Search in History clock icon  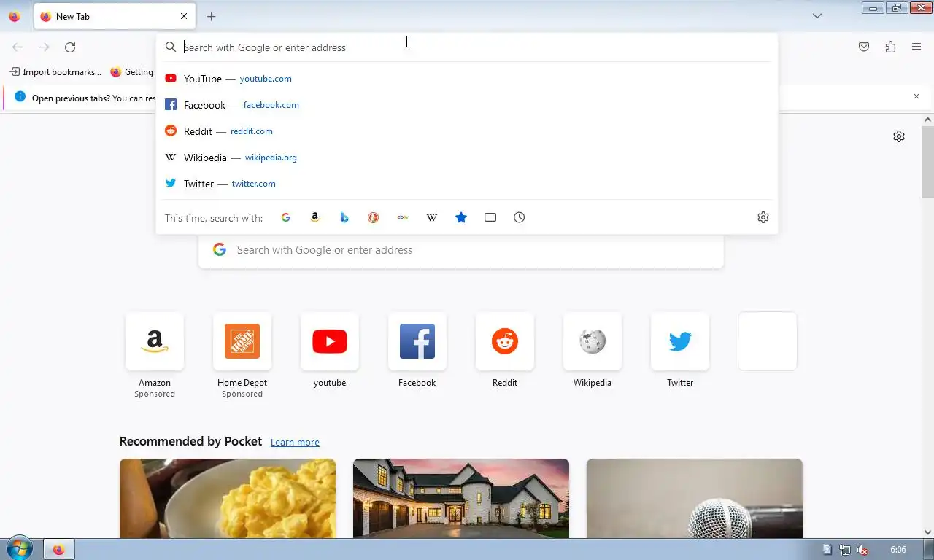520,217
